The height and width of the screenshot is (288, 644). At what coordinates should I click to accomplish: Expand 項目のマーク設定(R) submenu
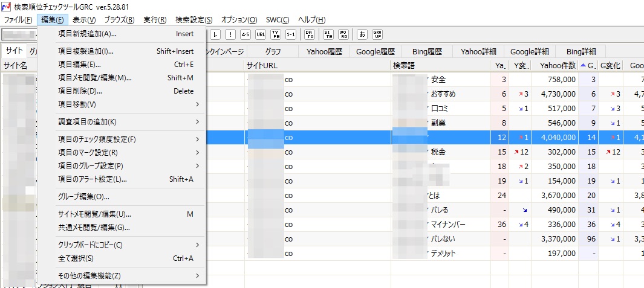(x=122, y=153)
